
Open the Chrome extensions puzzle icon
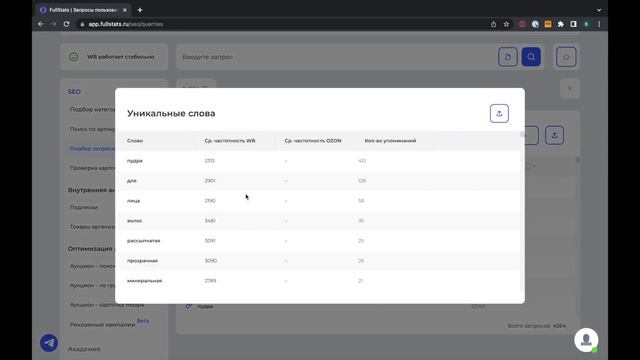coord(561,24)
